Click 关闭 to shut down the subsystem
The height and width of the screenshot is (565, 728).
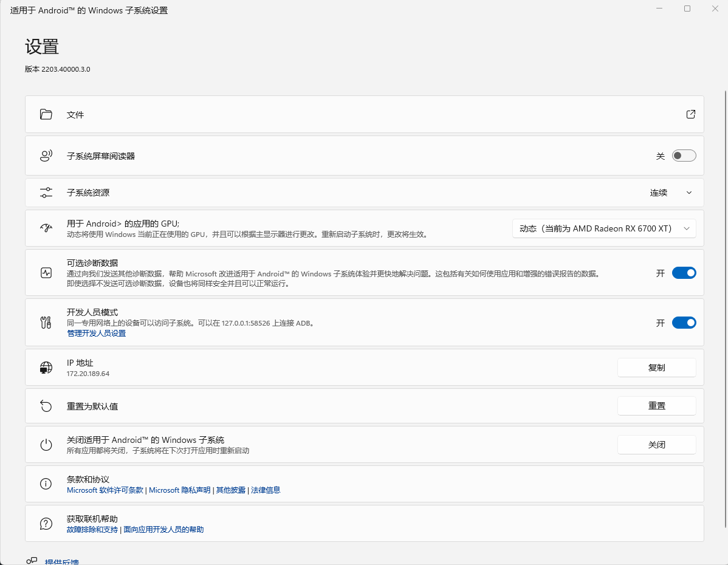coord(656,445)
